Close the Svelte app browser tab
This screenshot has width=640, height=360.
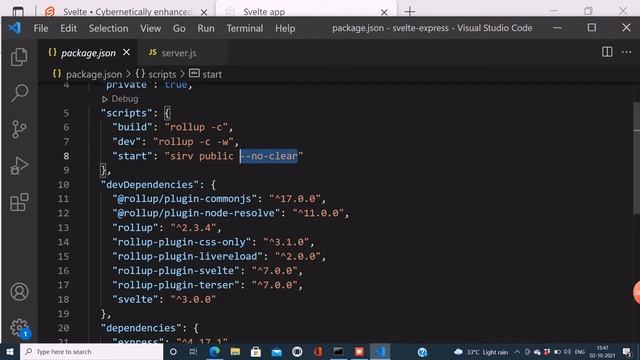[384, 12]
